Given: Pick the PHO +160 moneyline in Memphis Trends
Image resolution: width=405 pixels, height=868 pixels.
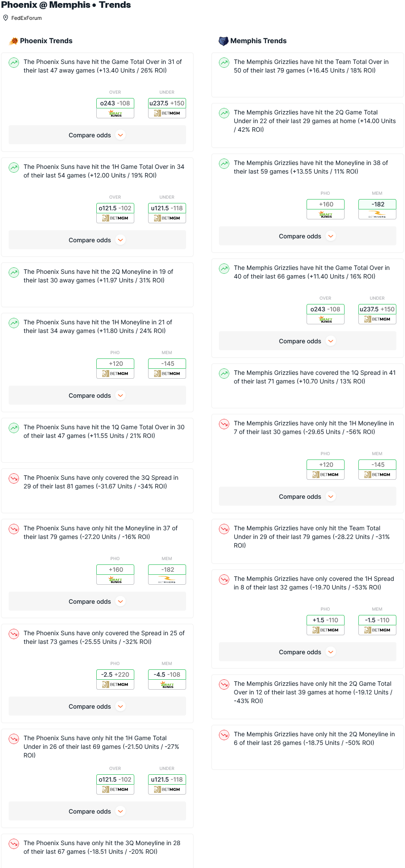Looking at the screenshot, I should click(326, 204).
